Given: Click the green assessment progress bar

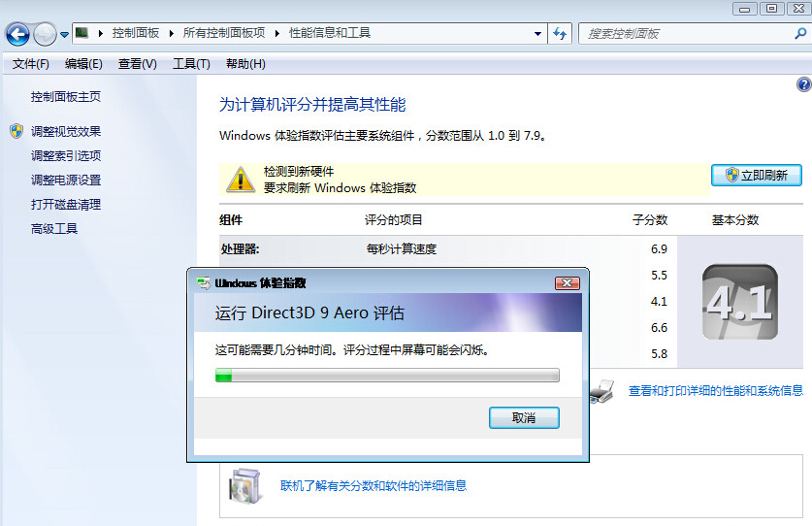Looking at the screenshot, I should [387, 375].
